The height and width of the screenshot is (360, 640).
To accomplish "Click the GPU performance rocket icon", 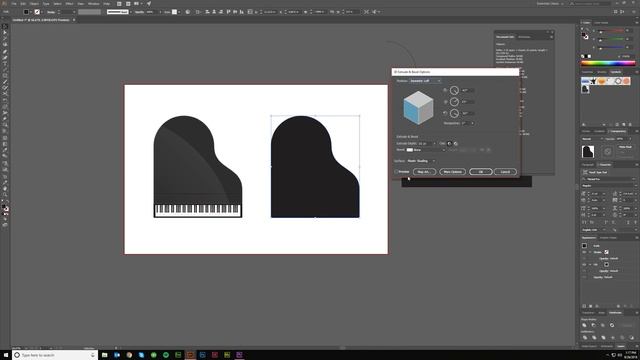I will pyautogui.click(x=149, y=4).
